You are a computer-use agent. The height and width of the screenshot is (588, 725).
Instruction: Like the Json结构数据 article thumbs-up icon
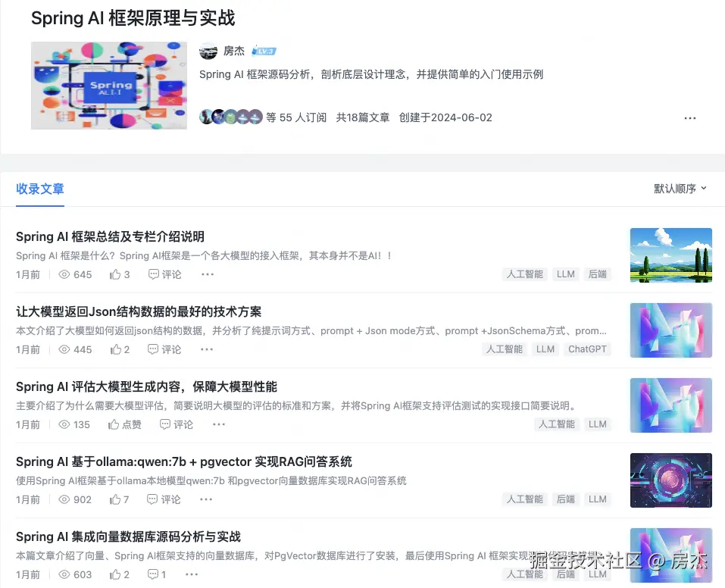click(116, 349)
